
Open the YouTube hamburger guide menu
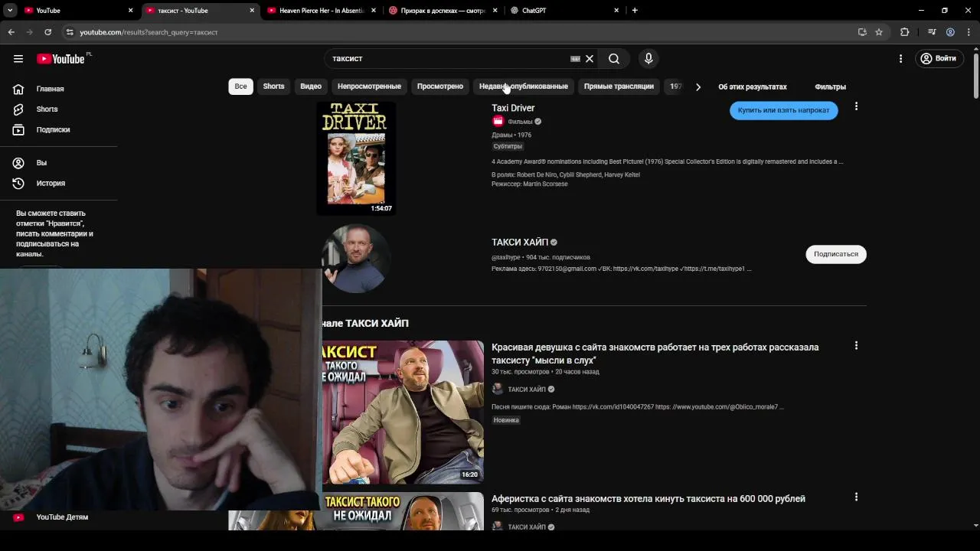(18, 59)
